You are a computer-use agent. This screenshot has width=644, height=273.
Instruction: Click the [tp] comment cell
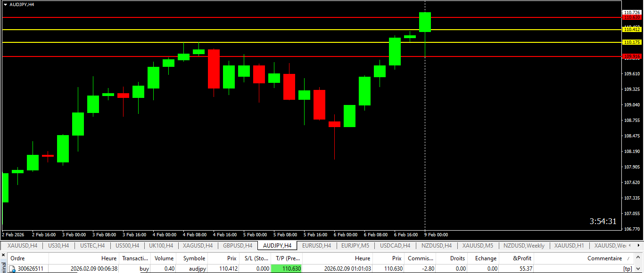627,269
